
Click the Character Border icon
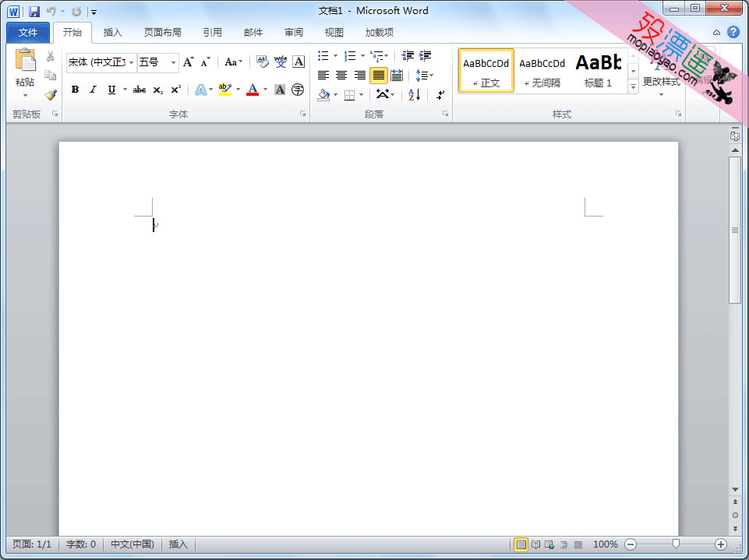click(x=299, y=62)
